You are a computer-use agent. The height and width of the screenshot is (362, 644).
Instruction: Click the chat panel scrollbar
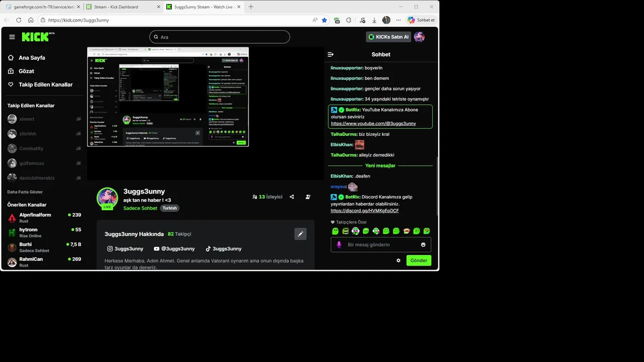tap(436, 186)
